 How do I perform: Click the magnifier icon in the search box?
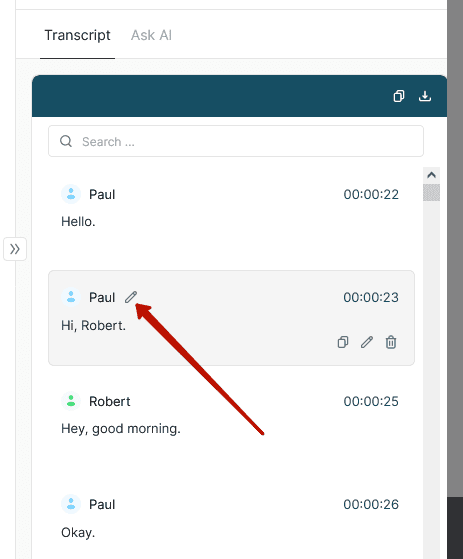click(66, 141)
